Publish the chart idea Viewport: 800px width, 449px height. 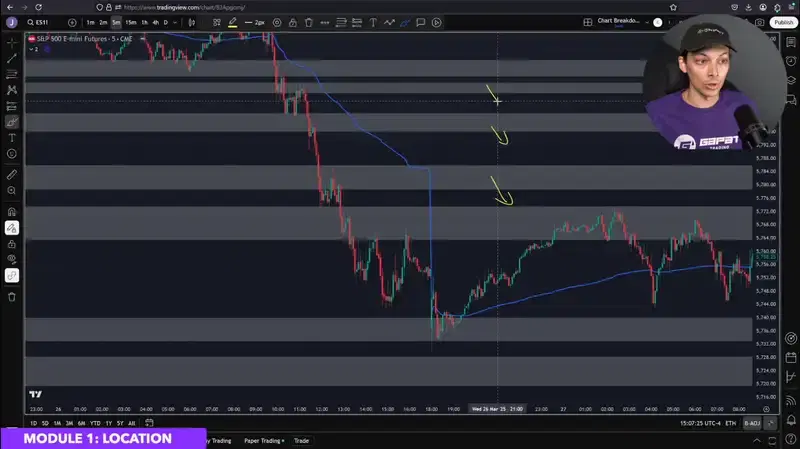784,22
